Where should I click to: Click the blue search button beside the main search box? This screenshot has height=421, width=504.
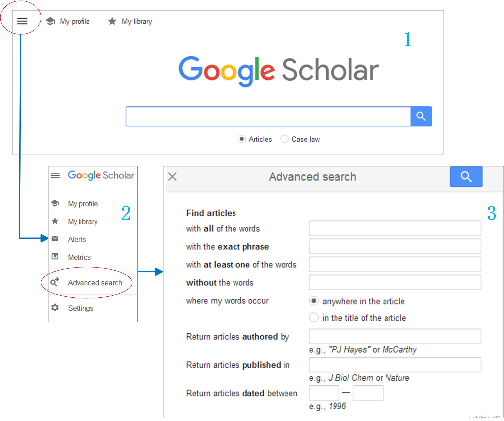point(421,116)
